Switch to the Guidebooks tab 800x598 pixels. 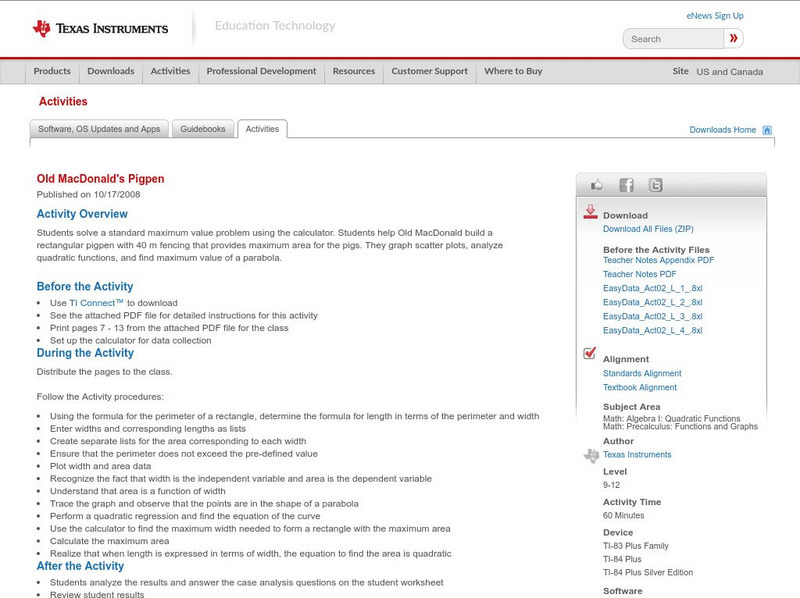coord(203,129)
